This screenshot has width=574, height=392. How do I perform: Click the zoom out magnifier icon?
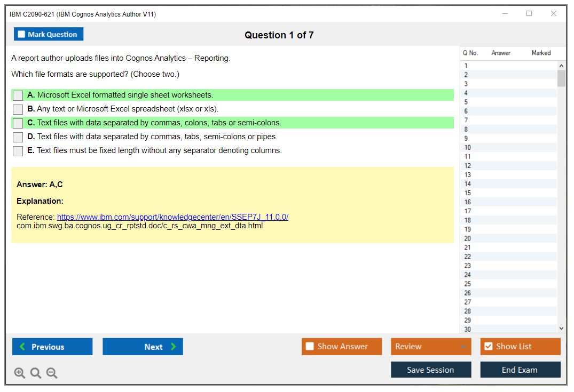pos(52,373)
